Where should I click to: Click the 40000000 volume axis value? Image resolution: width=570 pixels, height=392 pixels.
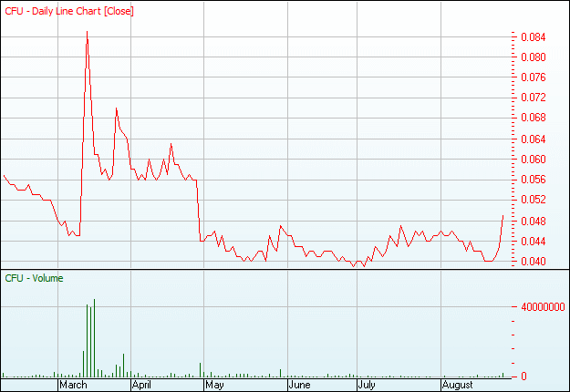pyautogui.click(x=544, y=307)
